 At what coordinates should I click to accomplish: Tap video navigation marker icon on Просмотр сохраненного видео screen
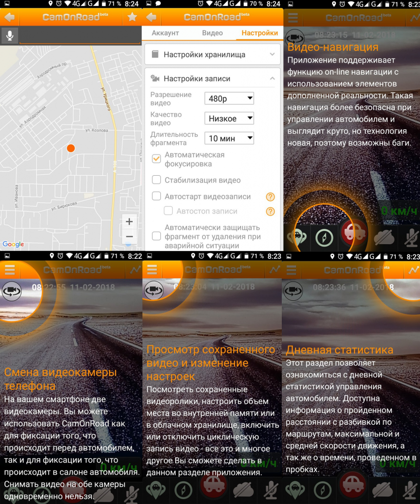pos(156,490)
